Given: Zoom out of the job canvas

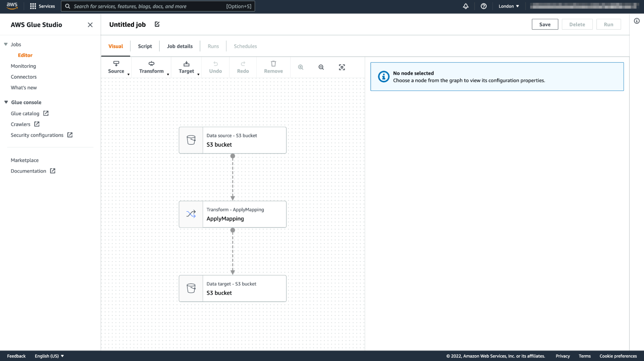Looking at the screenshot, I should click(x=321, y=67).
